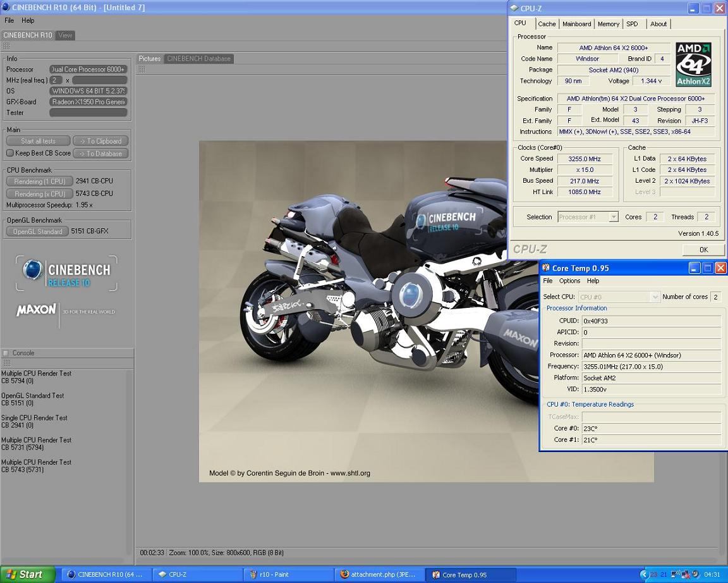Screen dimensions: 728x583
Task: Select the View tab in CINEBENCH
Action: (x=65, y=35)
